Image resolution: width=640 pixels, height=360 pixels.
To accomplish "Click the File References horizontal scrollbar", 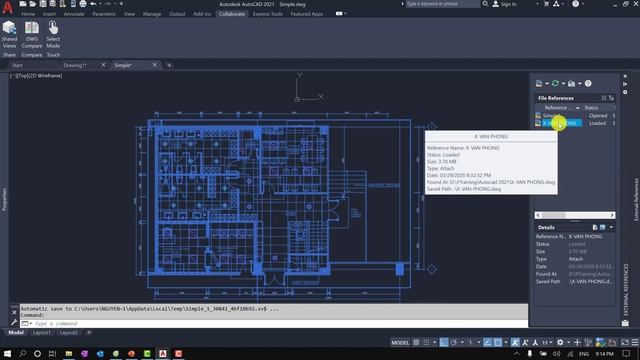I will 575,215.
